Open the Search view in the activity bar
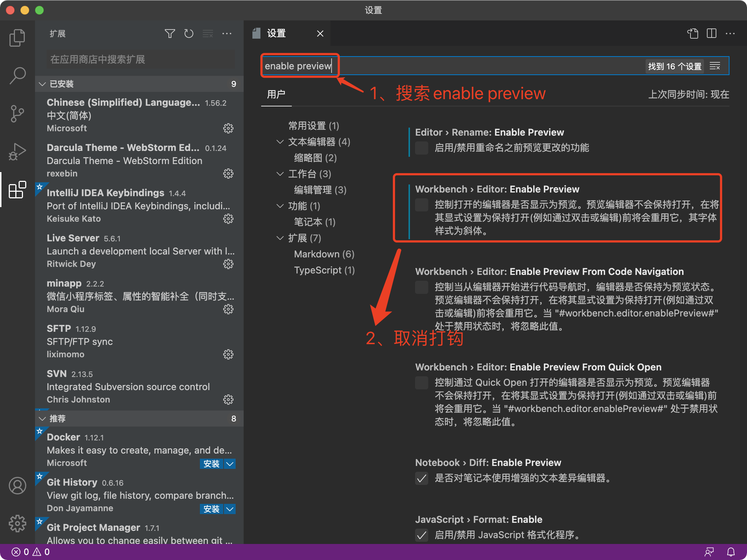 (17, 75)
